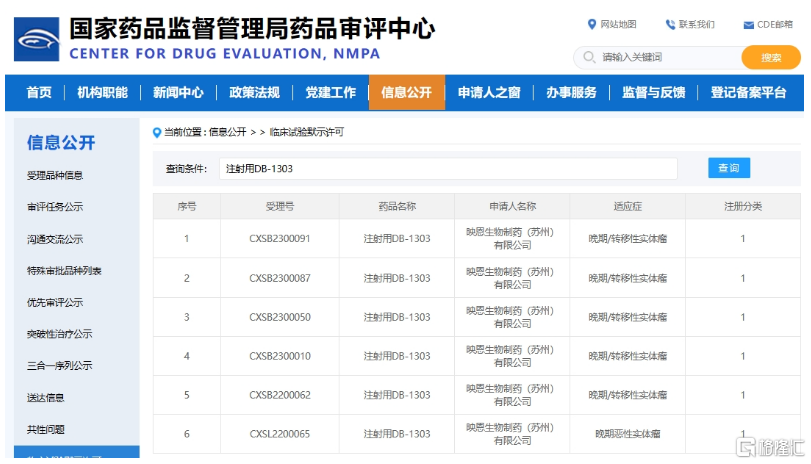
Task: Go to 首页 in the navigation bar
Action: point(39,93)
